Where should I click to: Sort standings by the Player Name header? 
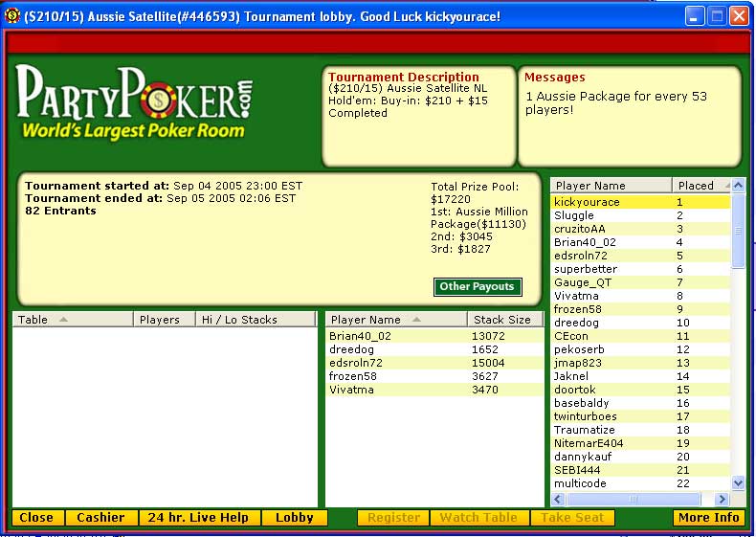pyautogui.click(x=611, y=186)
